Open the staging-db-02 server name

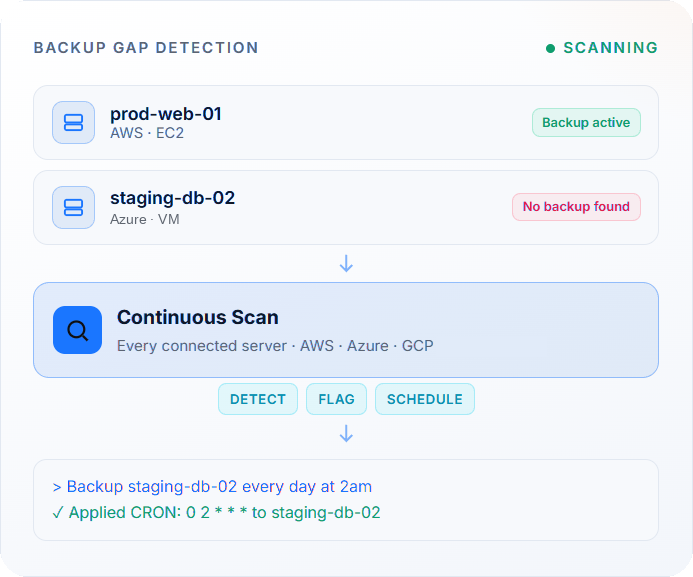172,198
